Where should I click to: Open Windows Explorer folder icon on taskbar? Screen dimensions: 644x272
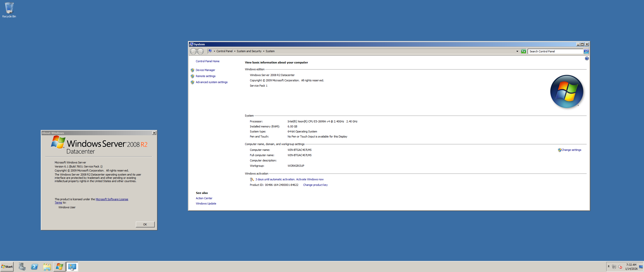tap(47, 266)
